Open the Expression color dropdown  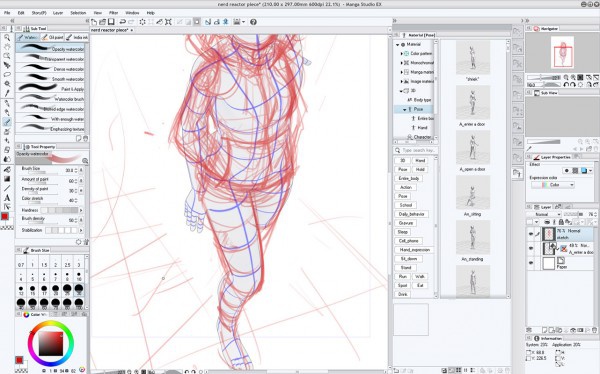click(x=554, y=185)
